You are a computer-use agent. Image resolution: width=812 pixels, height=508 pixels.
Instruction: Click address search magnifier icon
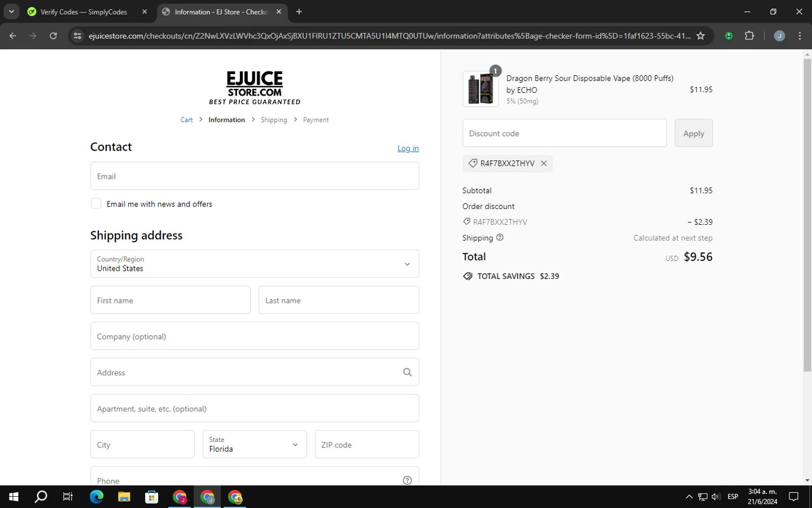408,372
